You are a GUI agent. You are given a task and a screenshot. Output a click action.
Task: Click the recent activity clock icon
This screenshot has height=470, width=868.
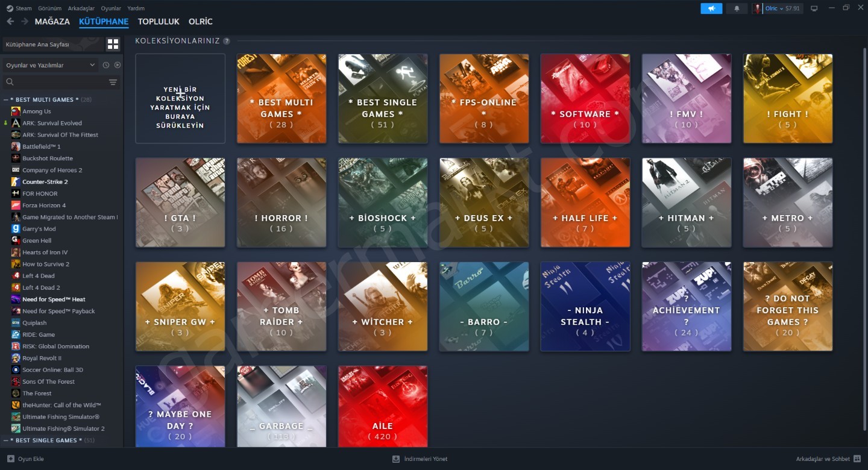pyautogui.click(x=106, y=65)
